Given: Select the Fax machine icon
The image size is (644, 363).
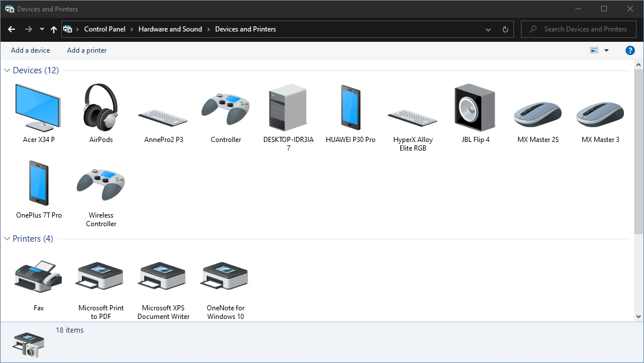Looking at the screenshot, I should coord(38,276).
